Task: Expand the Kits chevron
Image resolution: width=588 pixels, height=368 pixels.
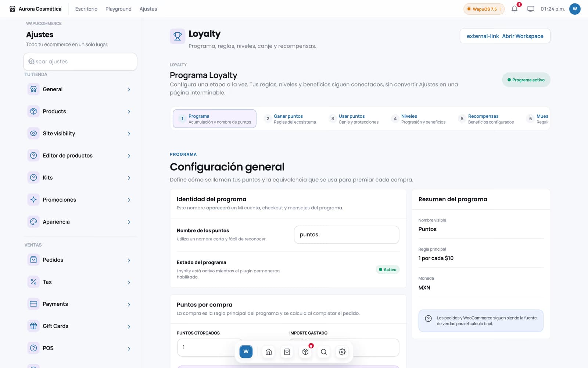Action: [x=129, y=178]
